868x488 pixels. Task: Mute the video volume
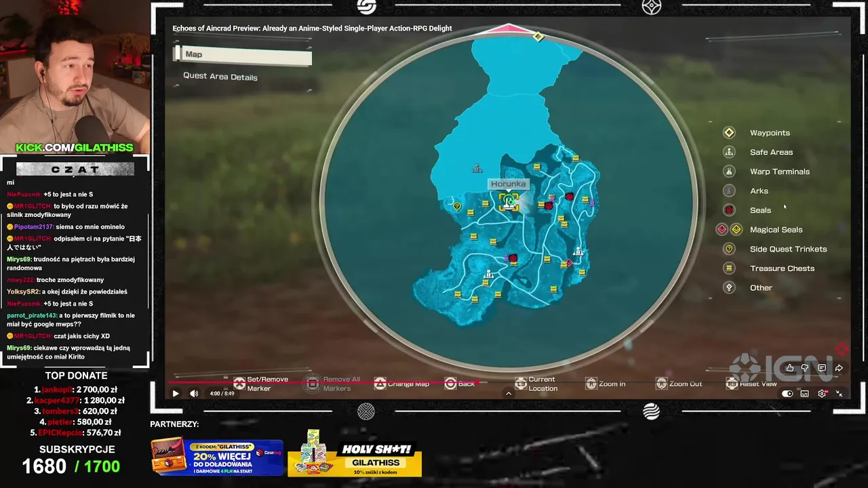point(194,394)
